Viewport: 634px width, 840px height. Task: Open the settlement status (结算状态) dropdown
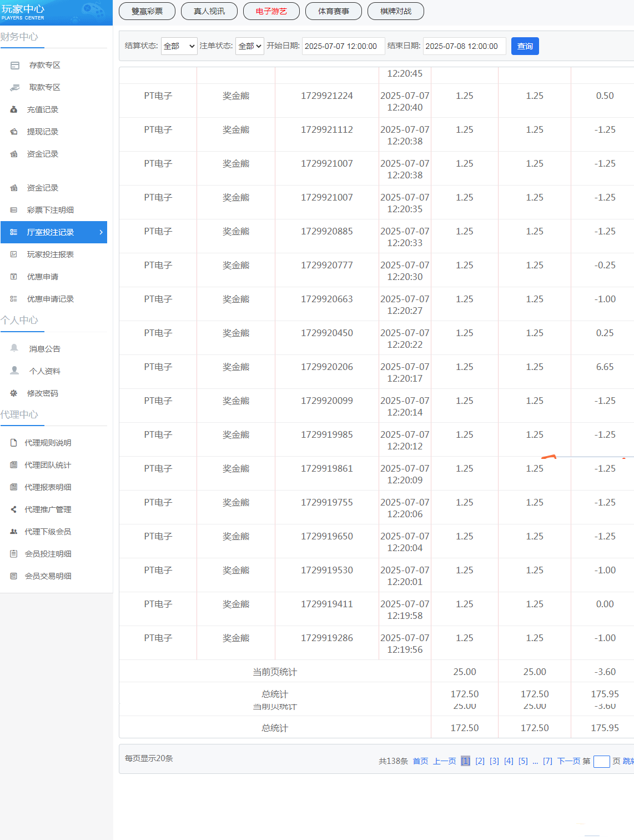point(179,46)
